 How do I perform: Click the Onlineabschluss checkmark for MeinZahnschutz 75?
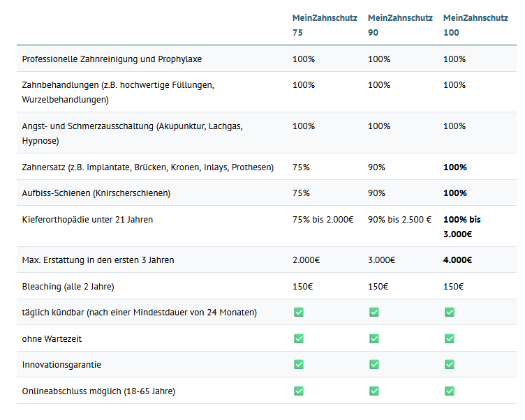click(299, 391)
